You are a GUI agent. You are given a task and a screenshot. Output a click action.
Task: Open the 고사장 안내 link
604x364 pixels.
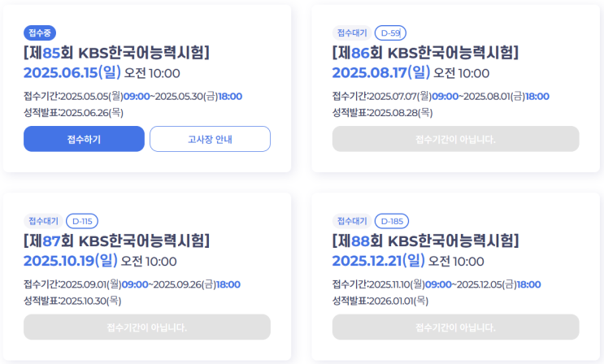tap(210, 139)
